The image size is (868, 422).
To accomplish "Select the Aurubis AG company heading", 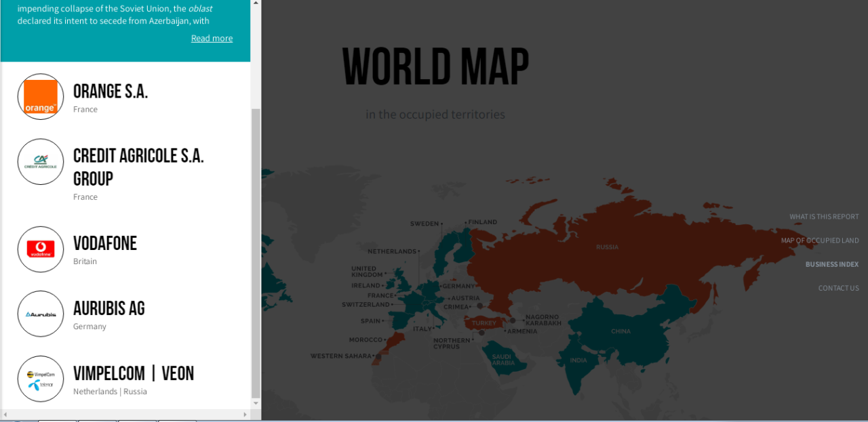I will pyautogui.click(x=109, y=308).
